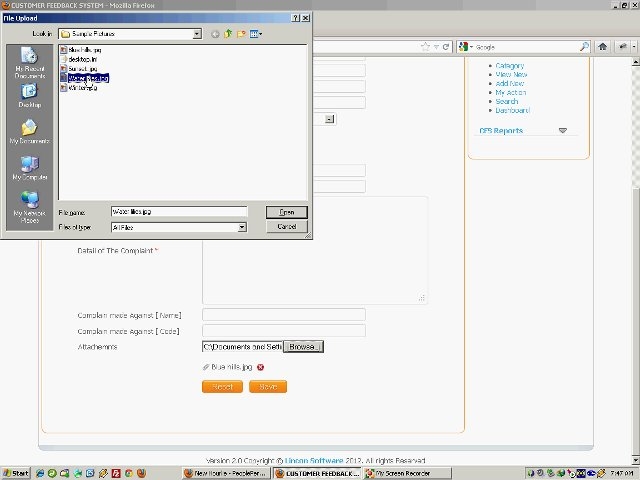Click the Browse button for attachments
The image size is (640, 480).
click(303, 347)
